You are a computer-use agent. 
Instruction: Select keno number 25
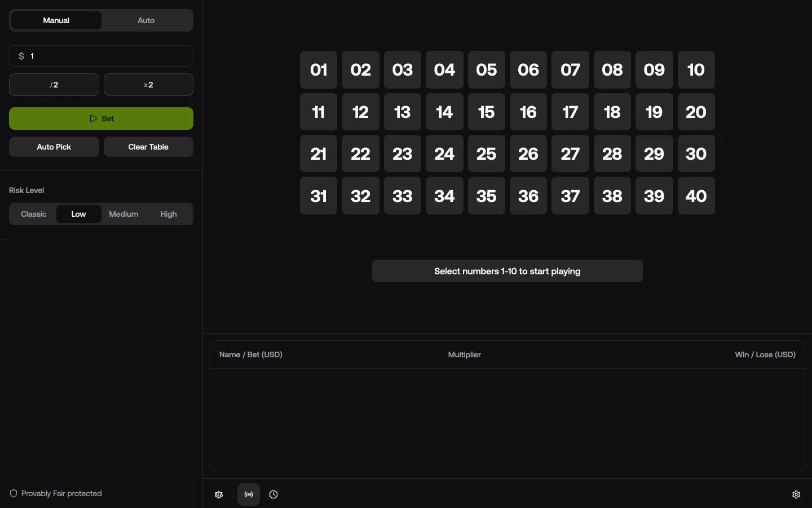tap(487, 154)
